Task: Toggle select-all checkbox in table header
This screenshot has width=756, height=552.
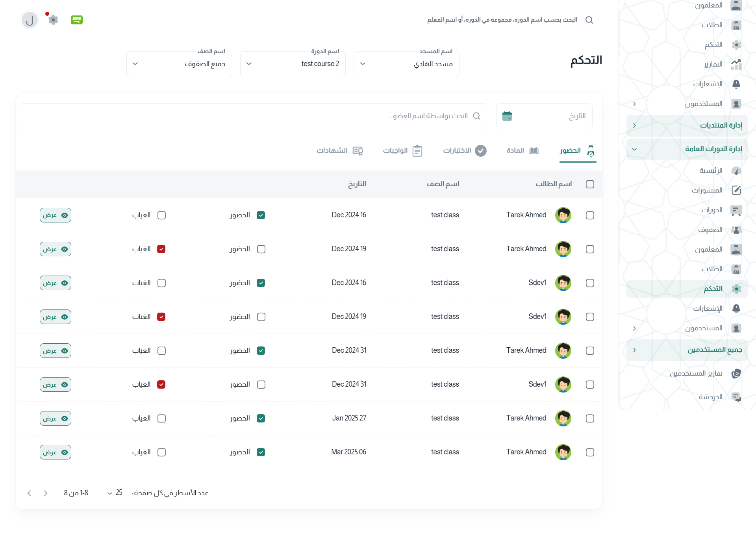Action: pos(590,184)
